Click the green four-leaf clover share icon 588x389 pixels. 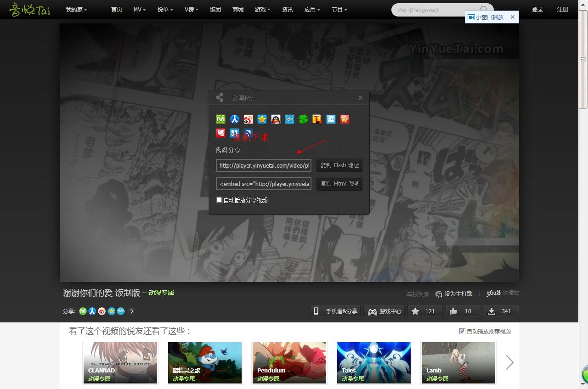303,119
